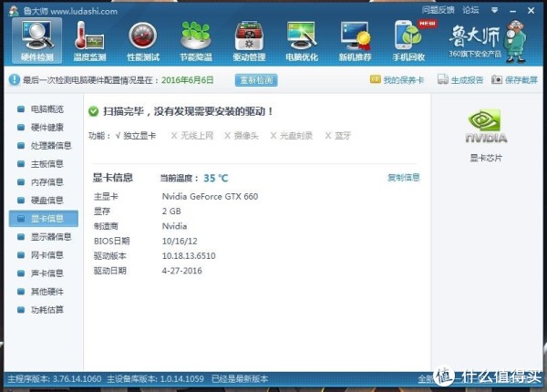This screenshot has width=547, height=392.
Task: Click 已经是最新版本 status text
Action: click(240, 378)
